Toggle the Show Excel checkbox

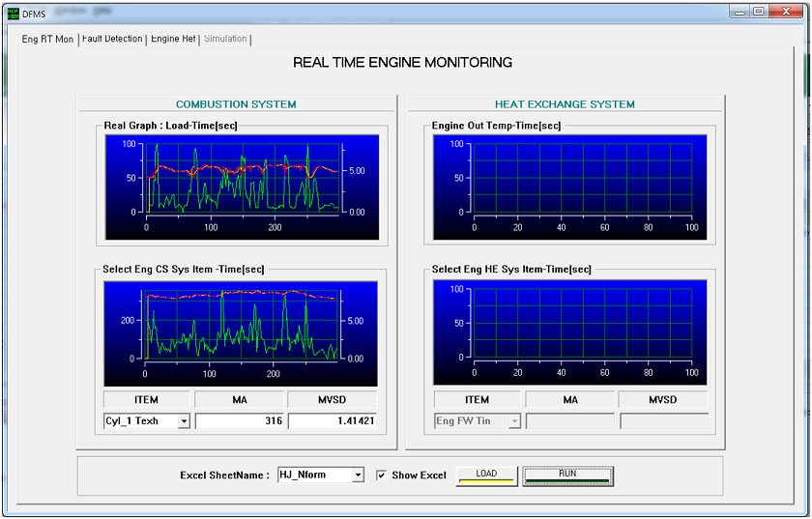(381, 475)
